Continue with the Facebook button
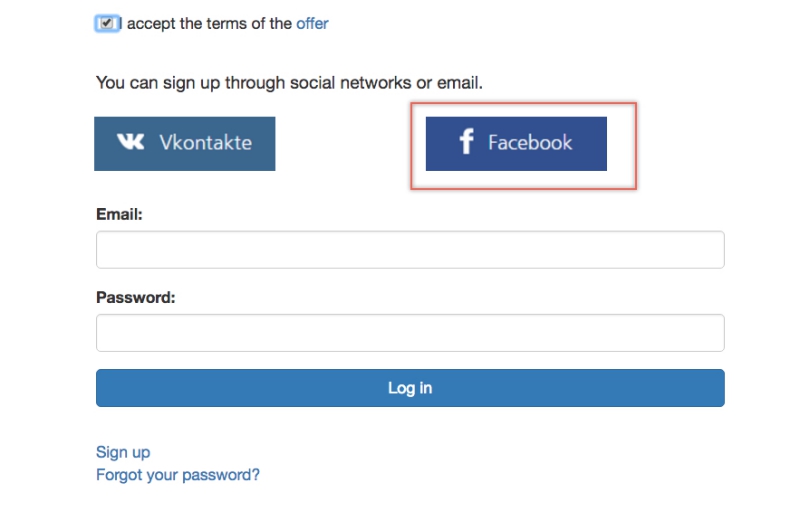 tap(516, 143)
